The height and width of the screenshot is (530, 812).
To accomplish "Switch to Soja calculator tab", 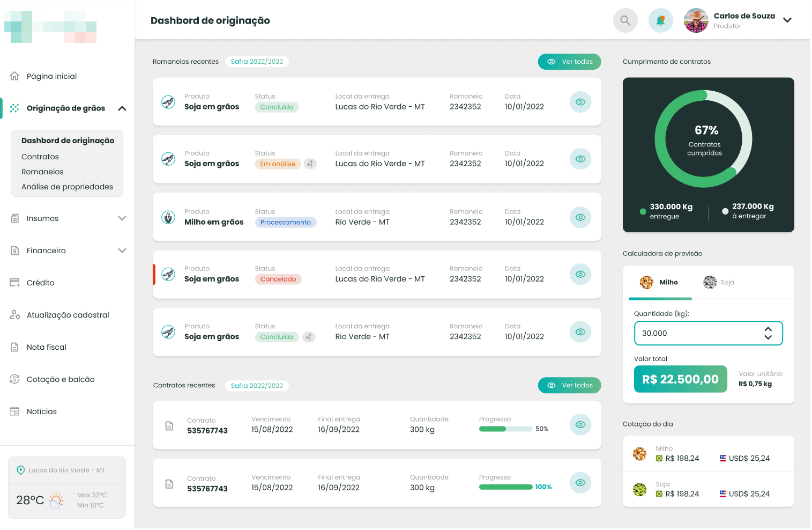I will (719, 282).
